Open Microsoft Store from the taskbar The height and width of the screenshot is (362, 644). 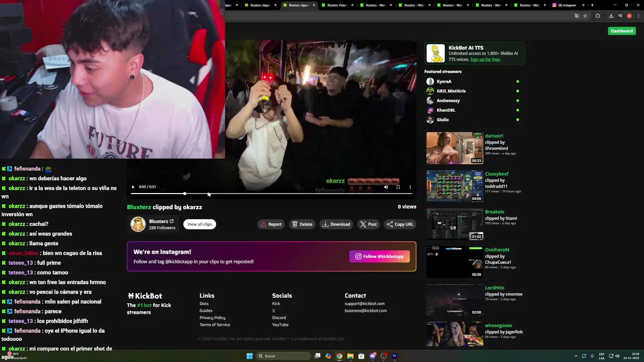point(362,356)
